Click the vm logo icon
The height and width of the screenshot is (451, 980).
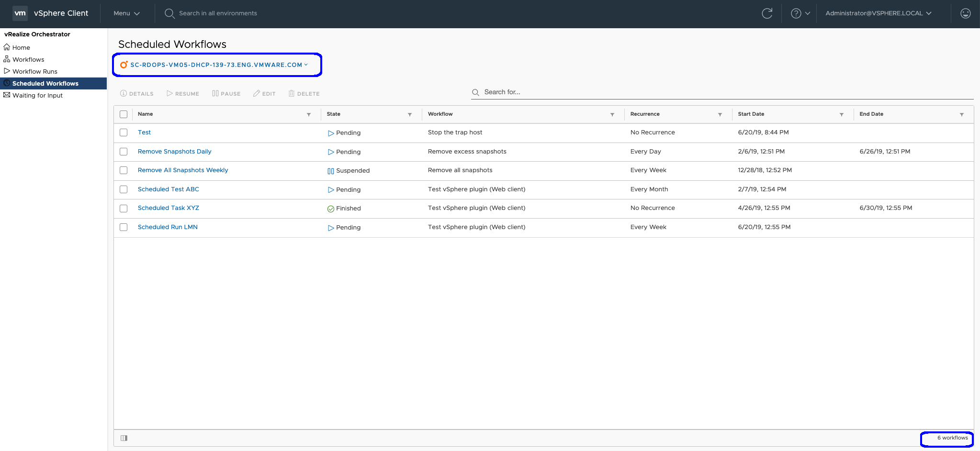tap(20, 13)
